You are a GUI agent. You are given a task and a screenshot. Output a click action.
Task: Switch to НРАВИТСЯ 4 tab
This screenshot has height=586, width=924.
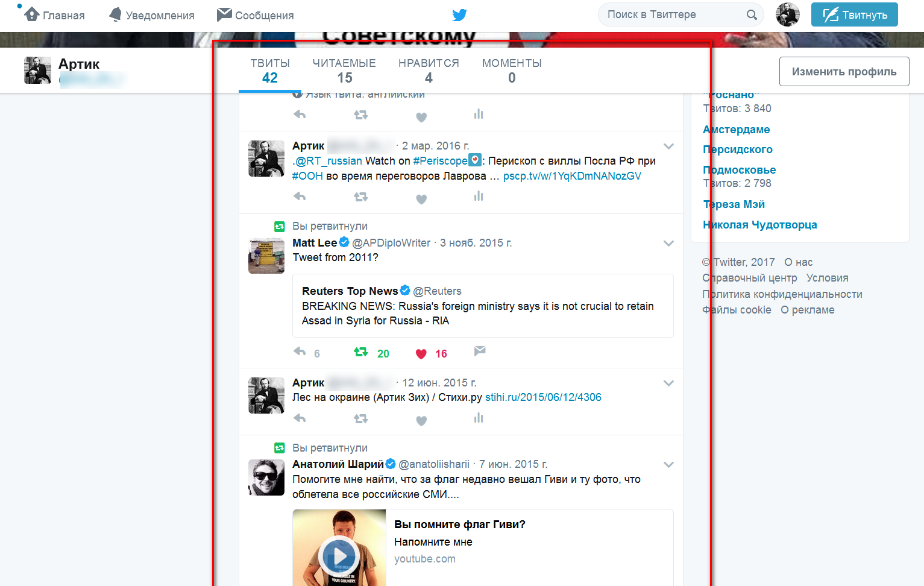tap(429, 71)
